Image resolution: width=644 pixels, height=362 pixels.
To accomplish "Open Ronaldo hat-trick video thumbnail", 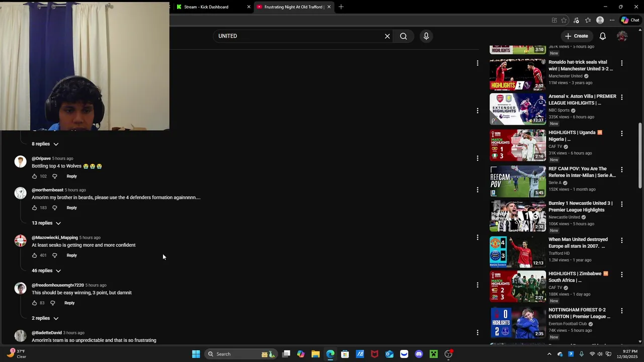I will tap(518, 74).
